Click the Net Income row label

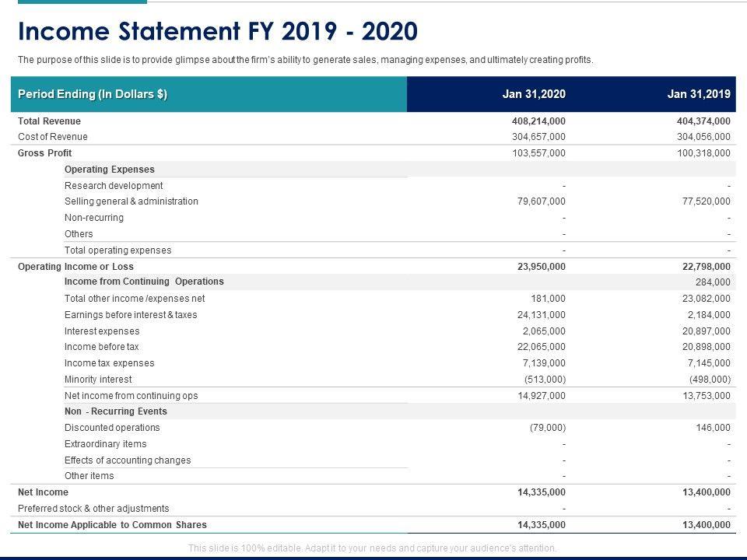[x=43, y=492]
